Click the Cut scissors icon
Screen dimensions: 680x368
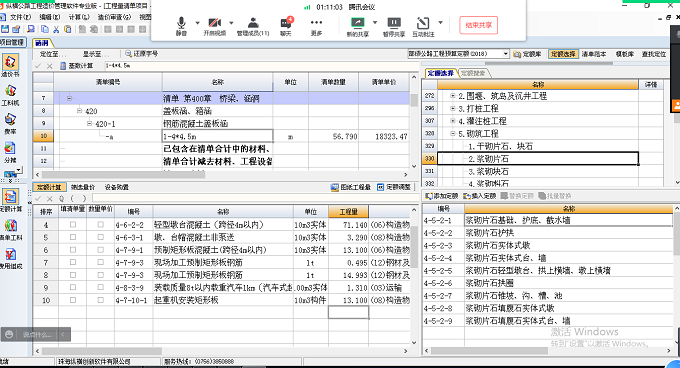pos(56,29)
